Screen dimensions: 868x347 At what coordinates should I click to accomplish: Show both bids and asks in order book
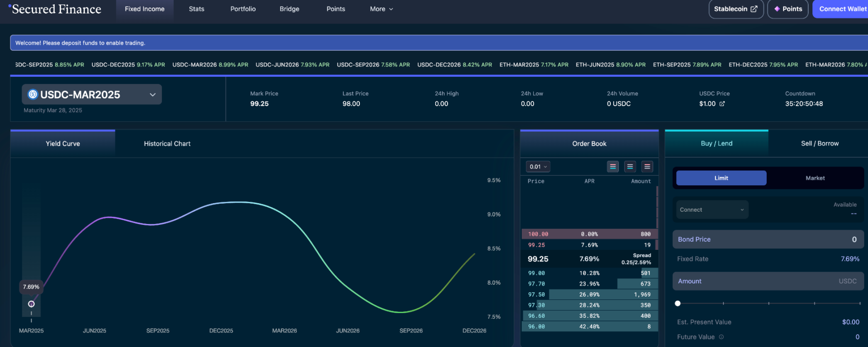click(613, 166)
